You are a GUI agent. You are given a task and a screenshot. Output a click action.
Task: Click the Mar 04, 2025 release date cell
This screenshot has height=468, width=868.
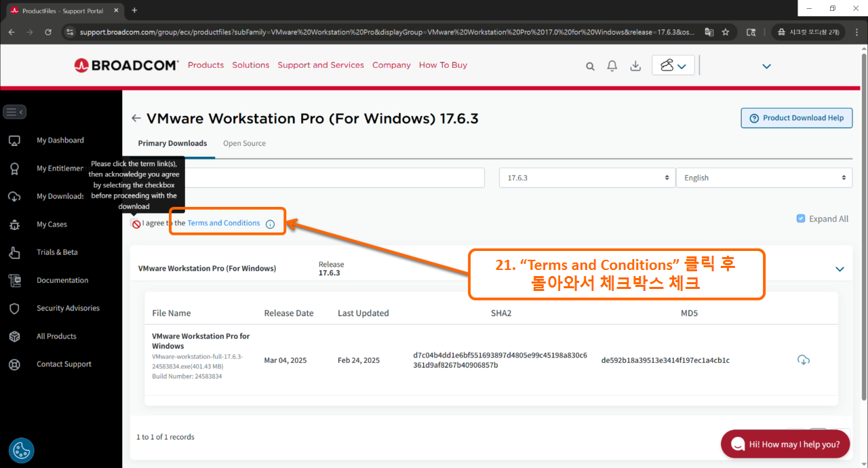pyautogui.click(x=285, y=360)
